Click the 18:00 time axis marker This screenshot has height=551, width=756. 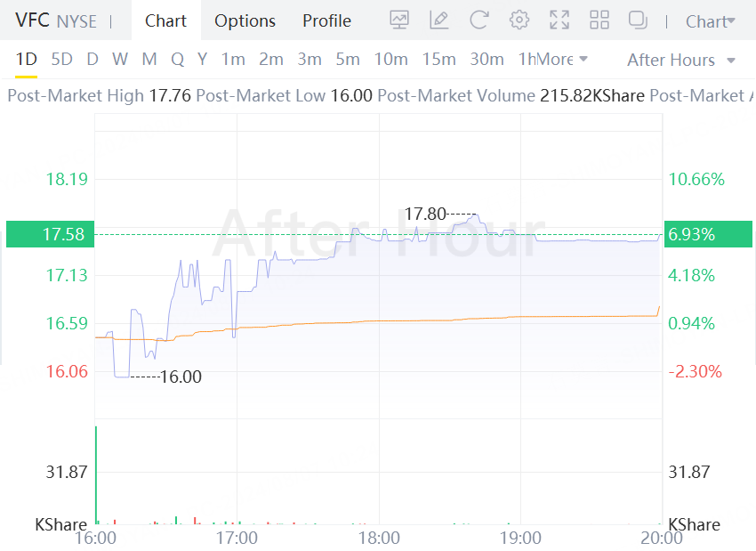(379, 538)
